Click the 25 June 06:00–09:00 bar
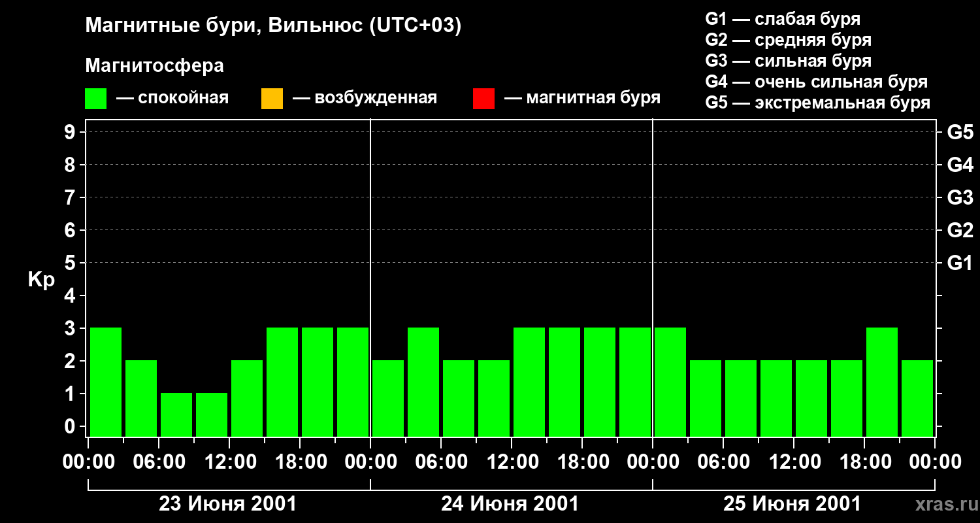This screenshot has width=980, height=523. point(741,398)
